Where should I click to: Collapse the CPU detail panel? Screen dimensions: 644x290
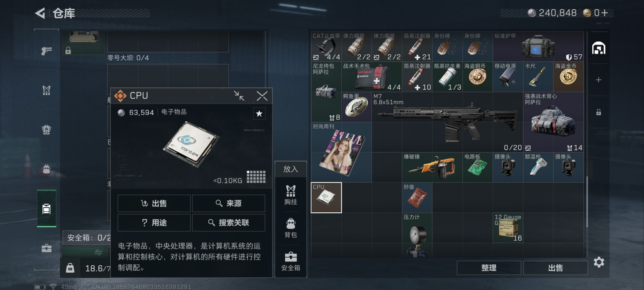[239, 96]
